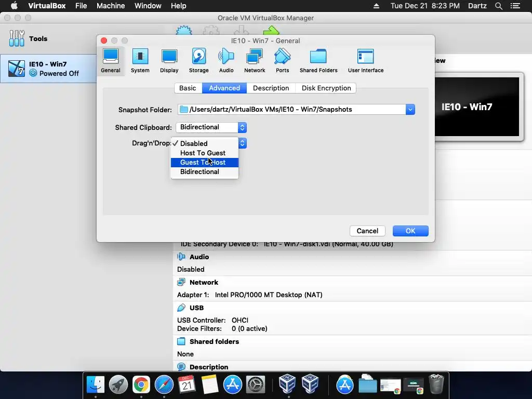Open the Shared Clipboard dropdown
Screen dimensions: 532x399
(x=211, y=127)
